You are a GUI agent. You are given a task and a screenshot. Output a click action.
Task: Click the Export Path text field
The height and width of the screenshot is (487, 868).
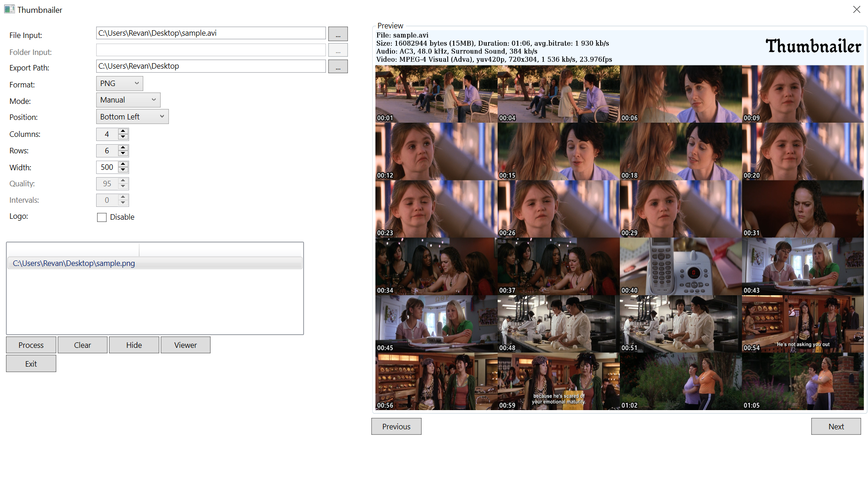point(211,66)
